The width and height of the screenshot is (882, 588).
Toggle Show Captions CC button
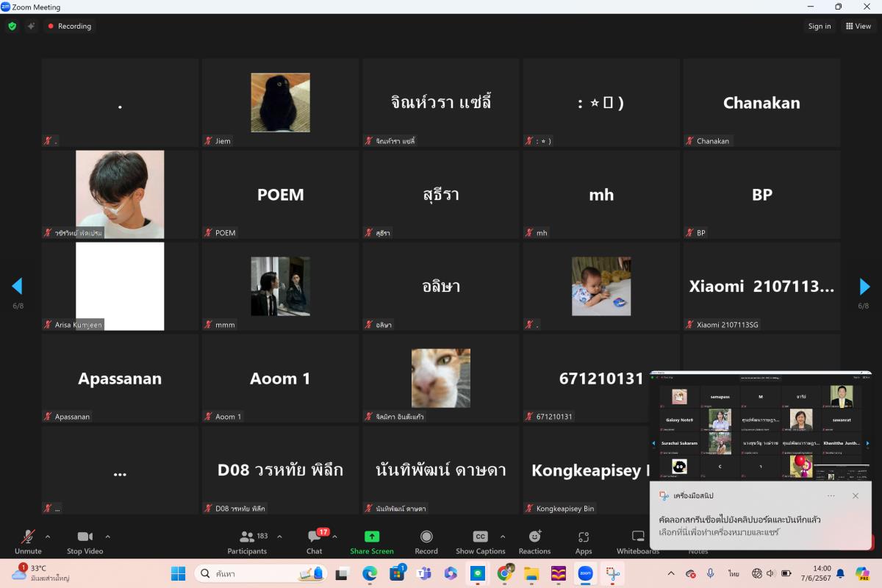point(480,542)
